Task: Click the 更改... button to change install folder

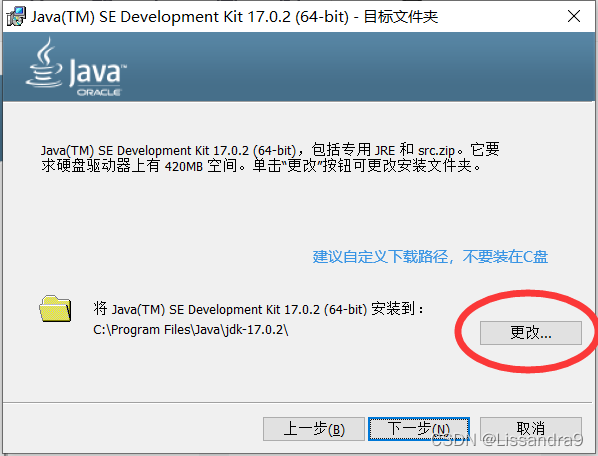Action: 530,333
